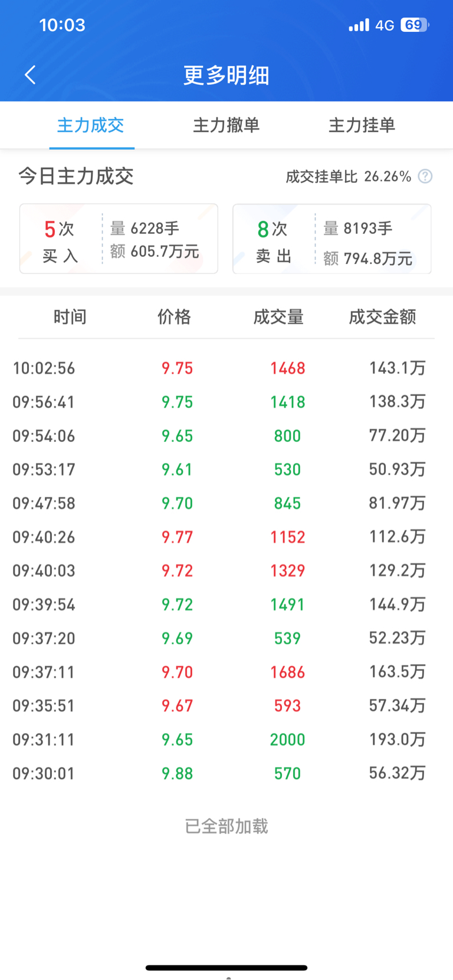
Task: Tap the volume value 570
Action: (x=288, y=774)
